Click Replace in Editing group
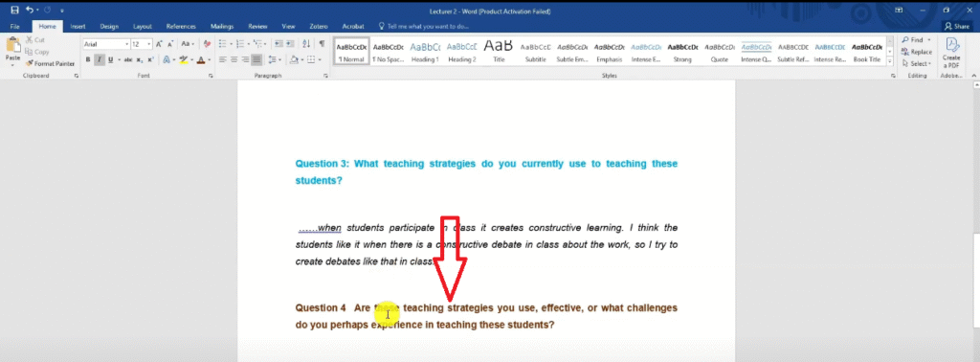The image size is (980, 362). coord(916,52)
